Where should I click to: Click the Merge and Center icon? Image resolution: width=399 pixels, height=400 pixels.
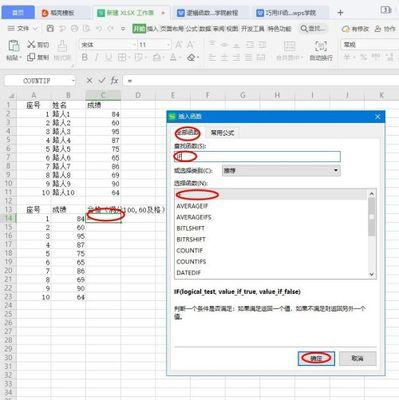(289, 46)
